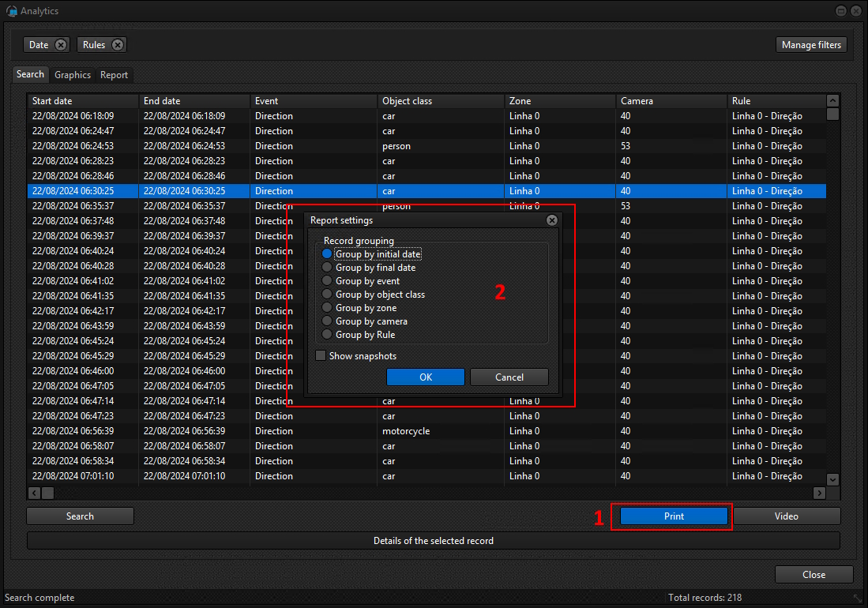This screenshot has height=608, width=868.
Task: Sort by Start date column header
Action: coord(83,101)
